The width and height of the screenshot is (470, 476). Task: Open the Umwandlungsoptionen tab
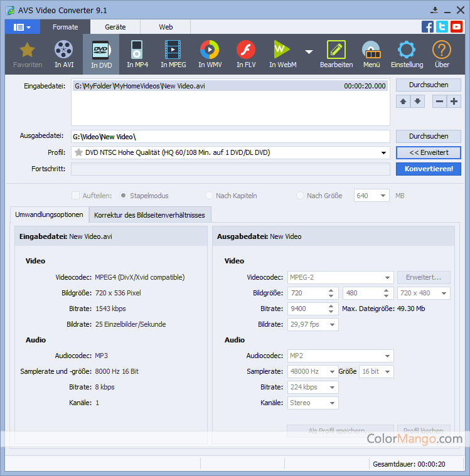49,214
